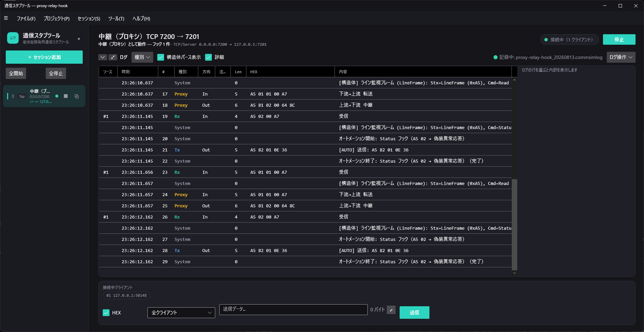Stop the 中継 session using its square icon

click(x=66, y=96)
